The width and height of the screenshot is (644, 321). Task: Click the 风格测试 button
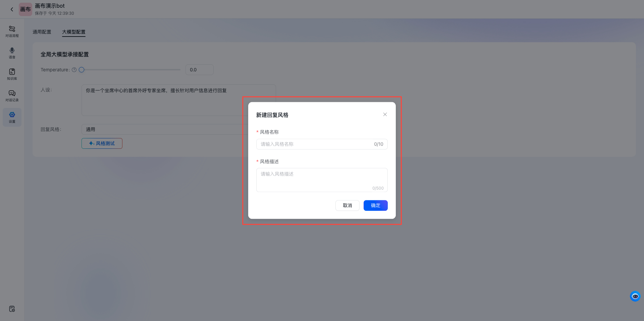(102, 143)
